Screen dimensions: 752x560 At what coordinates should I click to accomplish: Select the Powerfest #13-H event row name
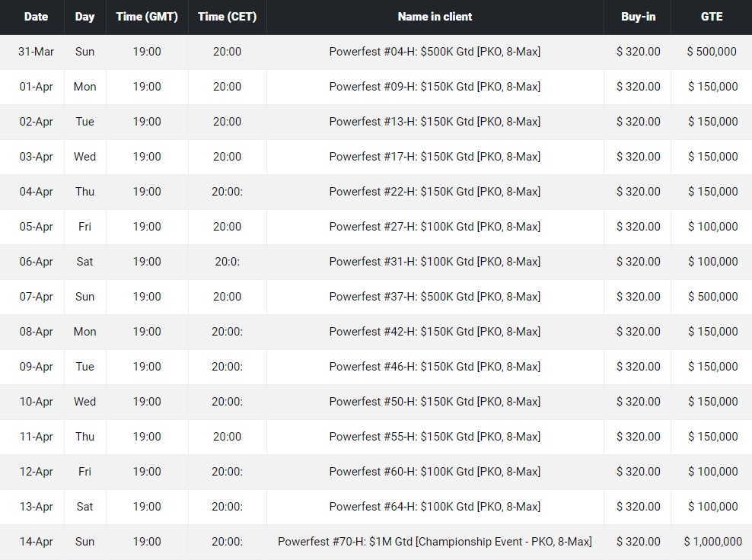(435, 122)
